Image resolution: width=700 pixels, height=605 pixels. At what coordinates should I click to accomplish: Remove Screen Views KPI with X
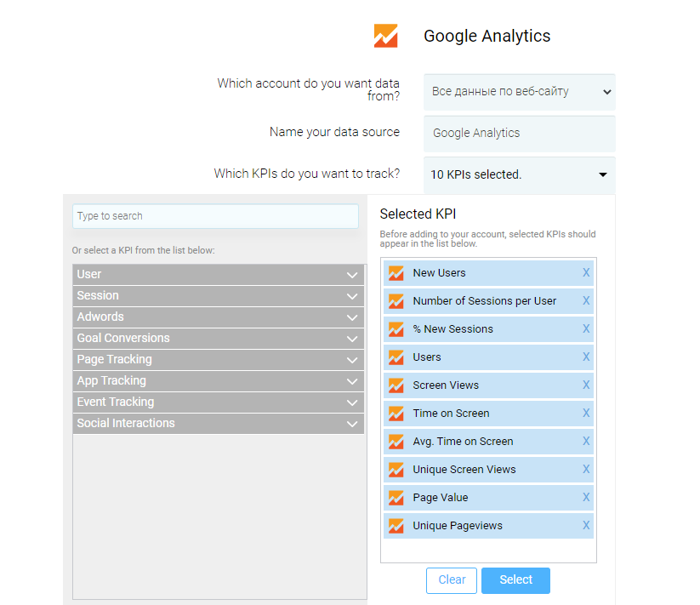(586, 385)
